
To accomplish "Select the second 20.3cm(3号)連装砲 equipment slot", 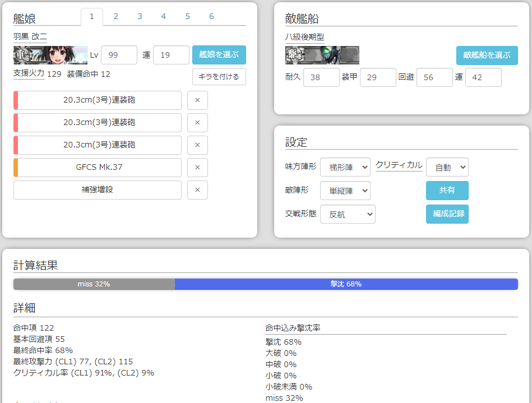I will point(98,122).
